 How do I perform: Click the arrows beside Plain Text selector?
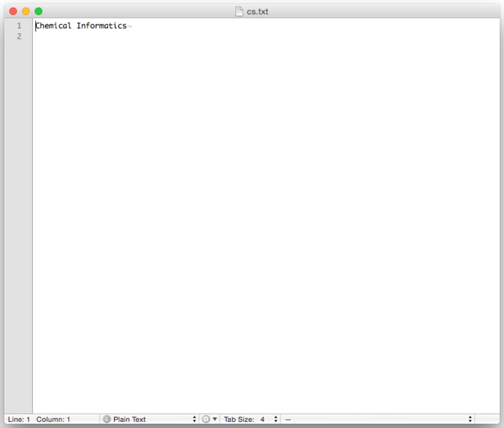194,419
